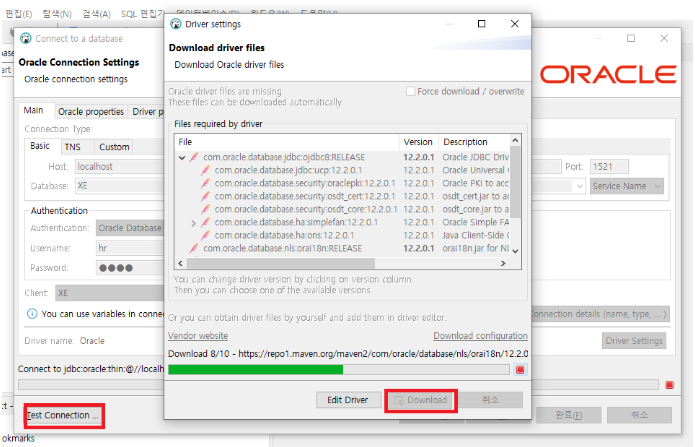
Task: Click the jar icon of the orai18n:RELEASE row
Action: pos(194,248)
